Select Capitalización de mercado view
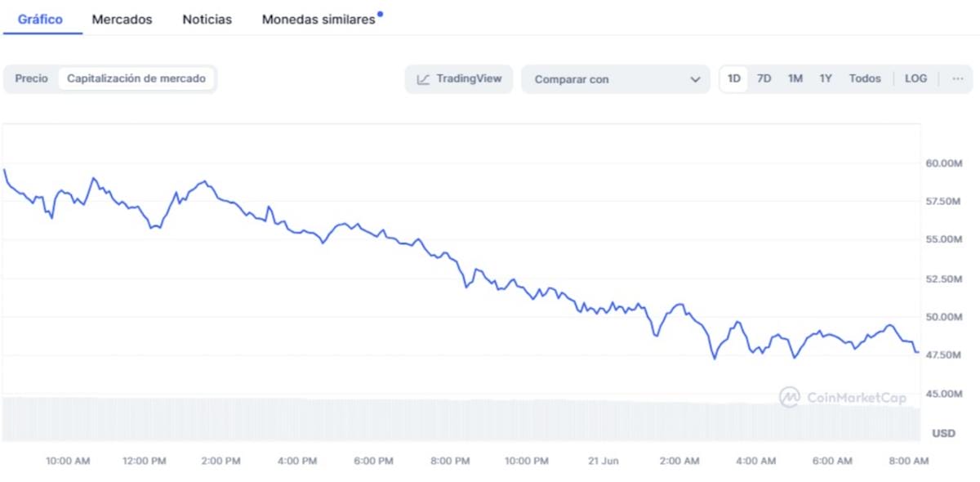The width and height of the screenshot is (980, 482). point(136,79)
